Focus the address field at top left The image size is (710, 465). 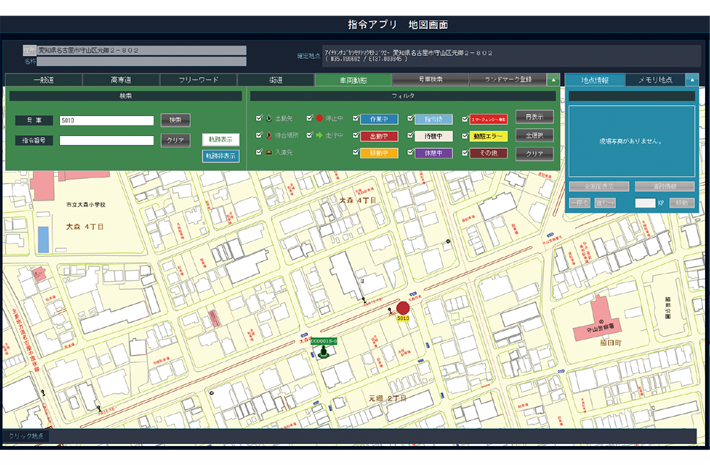click(x=142, y=50)
